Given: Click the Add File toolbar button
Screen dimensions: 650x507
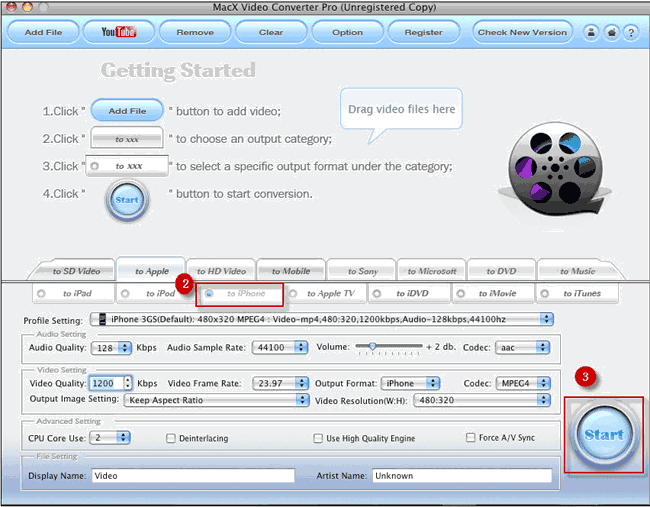Looking at the screenshot, I should (x=43, y=32).
